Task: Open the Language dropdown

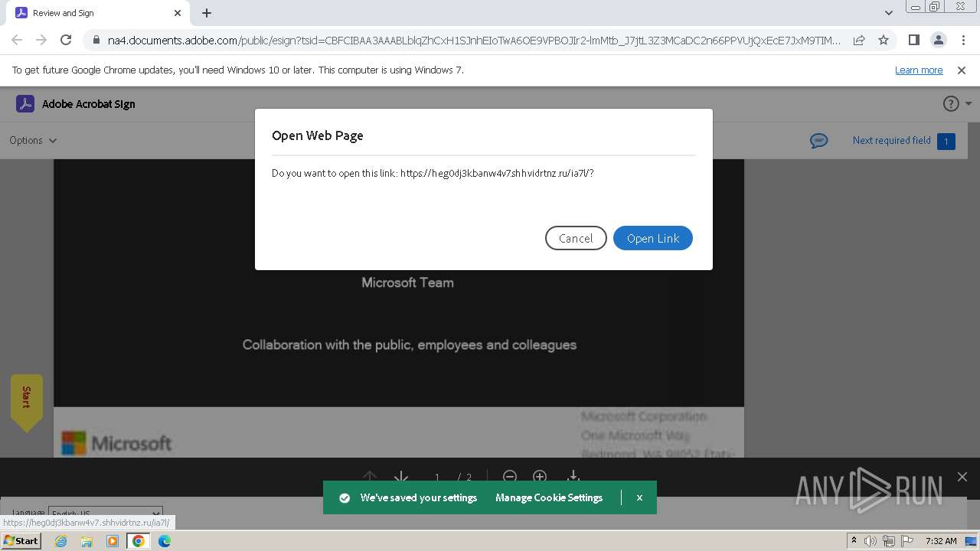Action: coord(106,514)
